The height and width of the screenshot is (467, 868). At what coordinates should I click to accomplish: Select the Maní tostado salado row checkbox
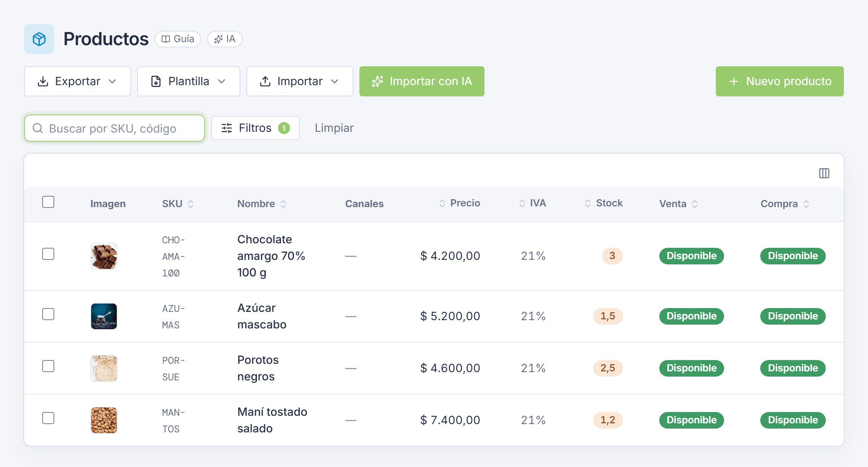(48, 418)
